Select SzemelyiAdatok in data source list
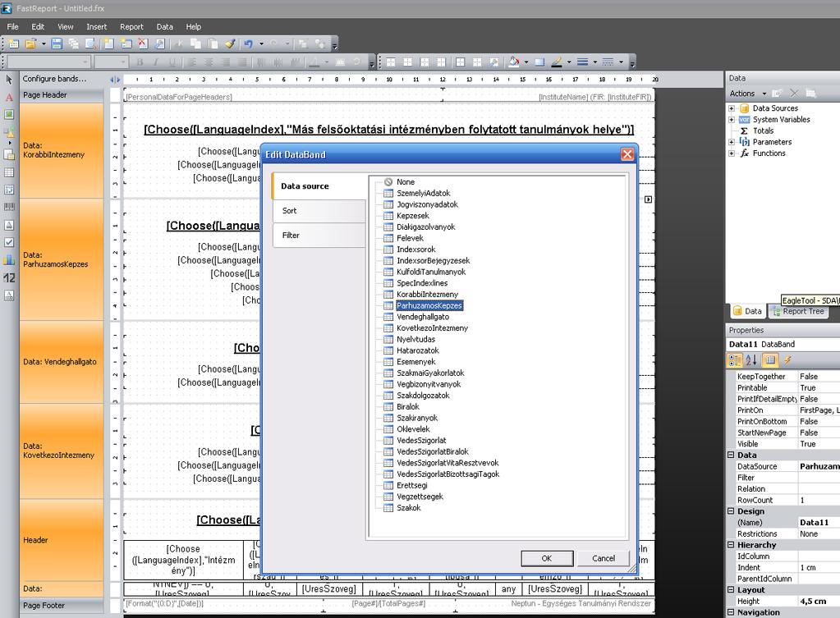Image resolution: width=840 pixels, height=618 pixels. [423, 194]
